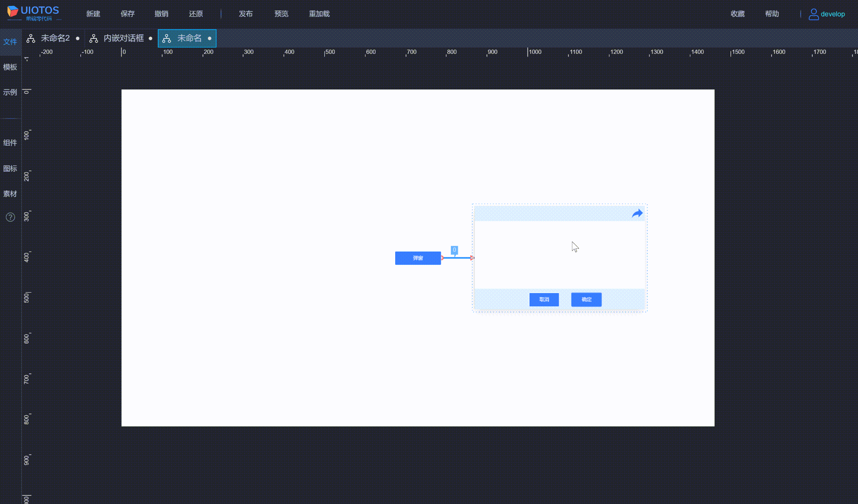
Task: Click the 确定 button in the dialog
Action: coord(586,299)
